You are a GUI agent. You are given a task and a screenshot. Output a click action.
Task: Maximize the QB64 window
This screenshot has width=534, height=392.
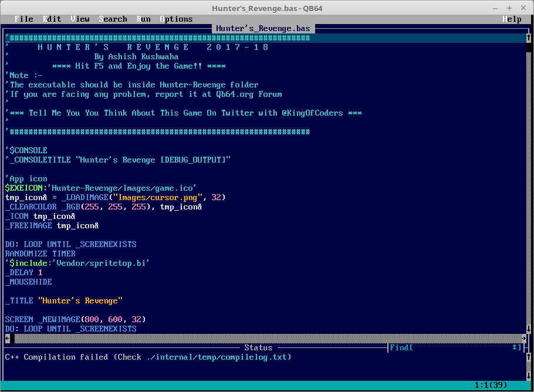coord(509,8)
